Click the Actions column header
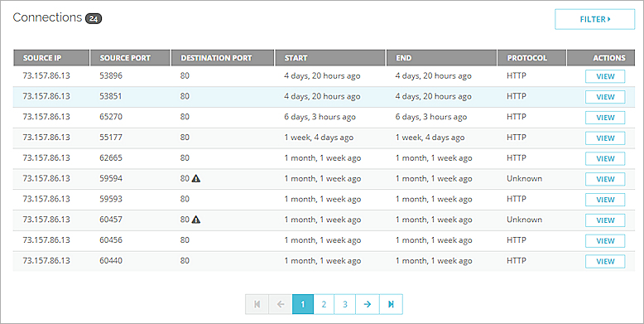Screen dimensions: 644x324 [x=601, y=58]
